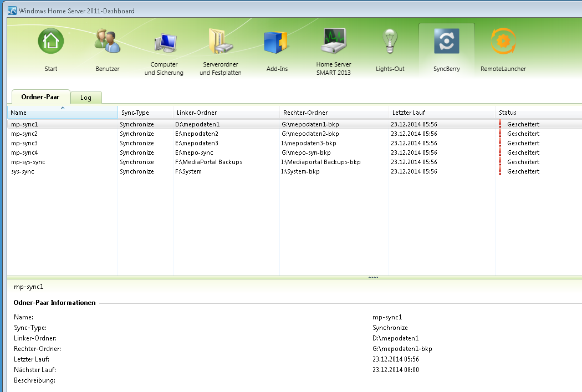
Task: Click failed status icon for mp-sync2
Action: coord(500,134)
